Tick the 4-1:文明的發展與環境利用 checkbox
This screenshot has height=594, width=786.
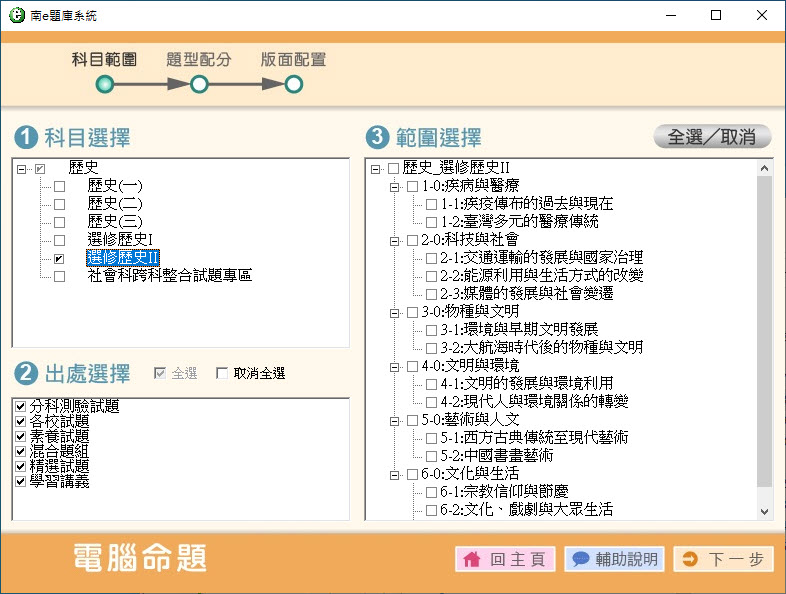click(432, 384)
